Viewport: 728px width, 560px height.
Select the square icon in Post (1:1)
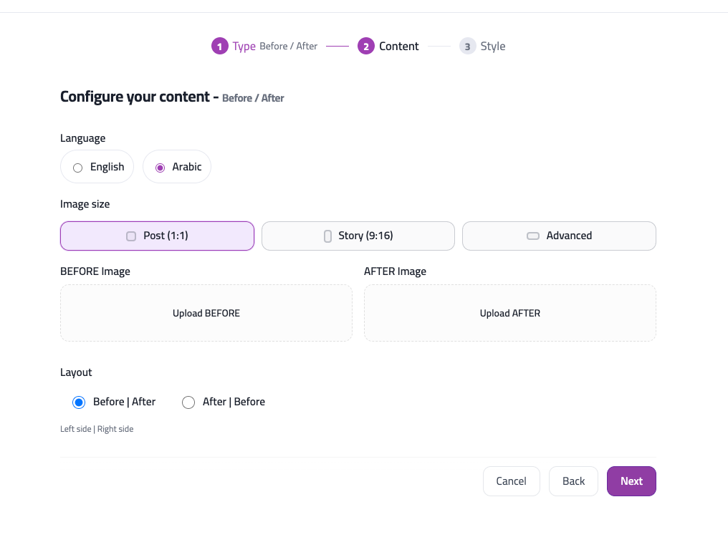(131, 235)
